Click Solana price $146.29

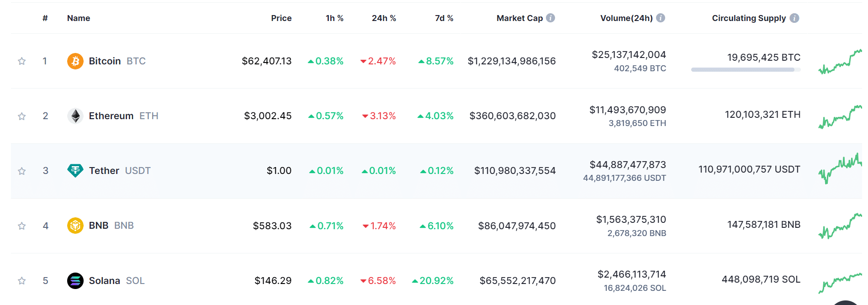[x=273, y=280]
